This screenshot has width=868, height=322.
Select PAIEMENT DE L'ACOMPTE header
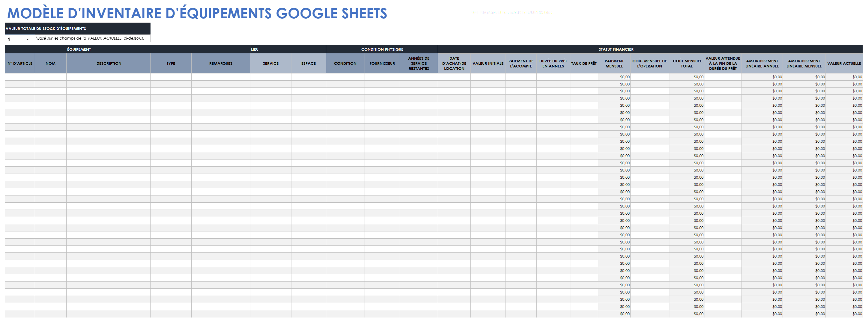[x=521, y=63]
